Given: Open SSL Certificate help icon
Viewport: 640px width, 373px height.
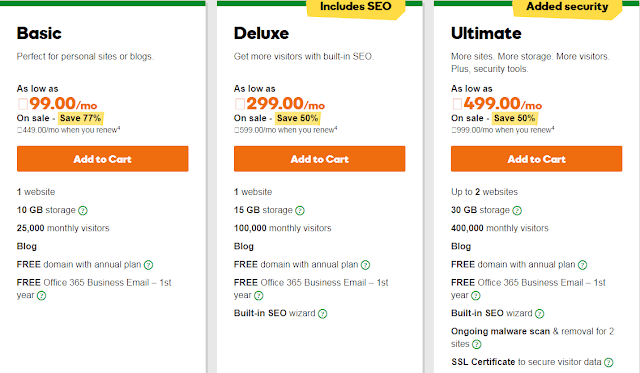Looking at the screenshot, I should [x=609, y=362].
